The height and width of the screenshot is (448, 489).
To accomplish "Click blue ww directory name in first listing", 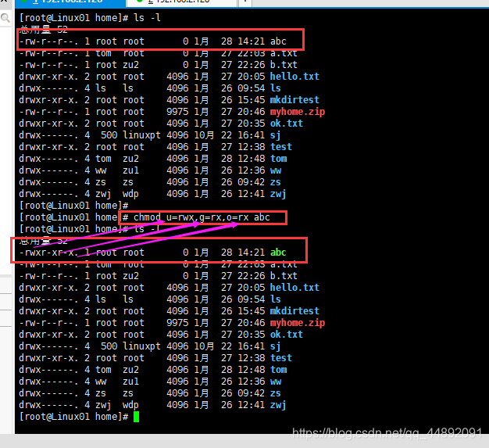I will pyautogui.click(x=276, y=170).
